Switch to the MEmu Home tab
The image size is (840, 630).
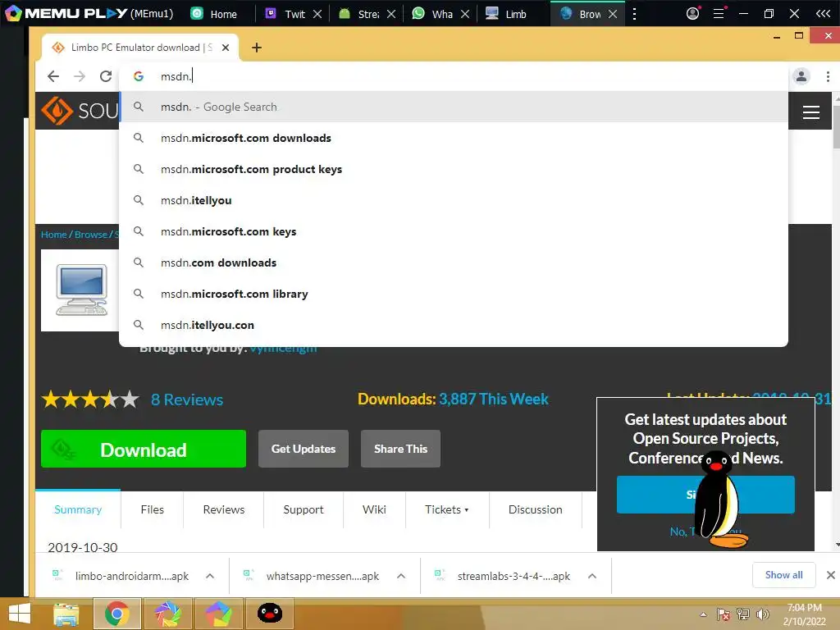tap(214, 14)
